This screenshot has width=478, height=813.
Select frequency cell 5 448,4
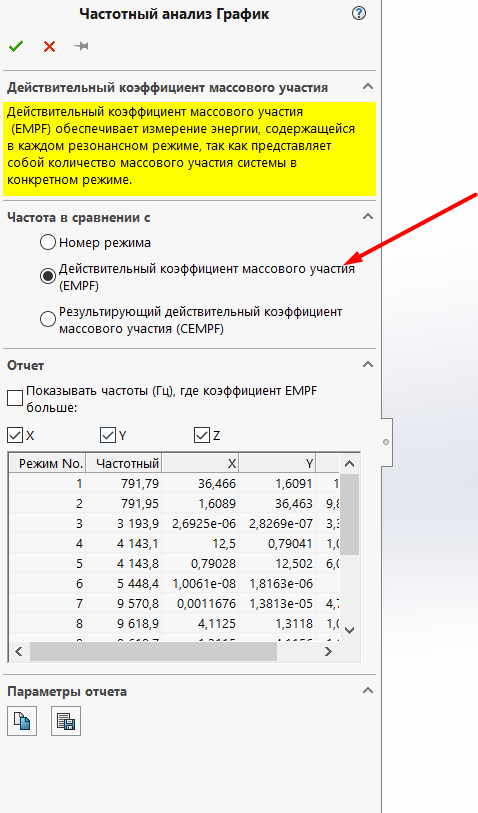point(123,583)
